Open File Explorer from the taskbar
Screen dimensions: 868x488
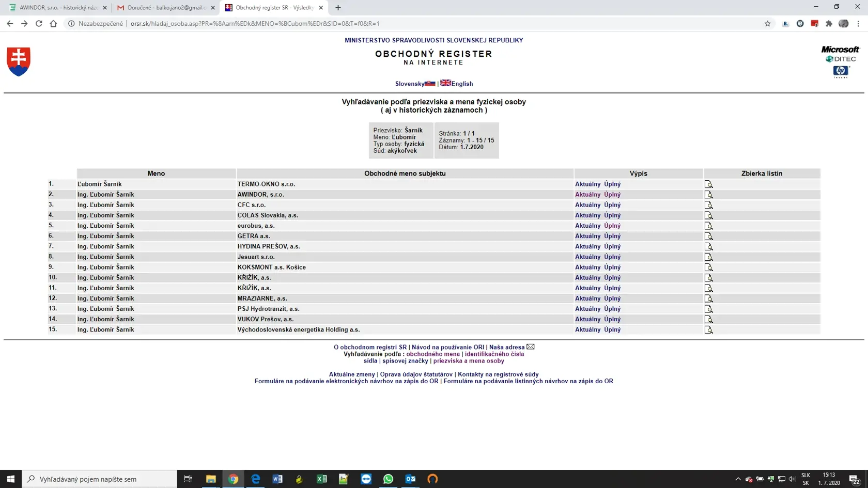(x=211, y=479)
